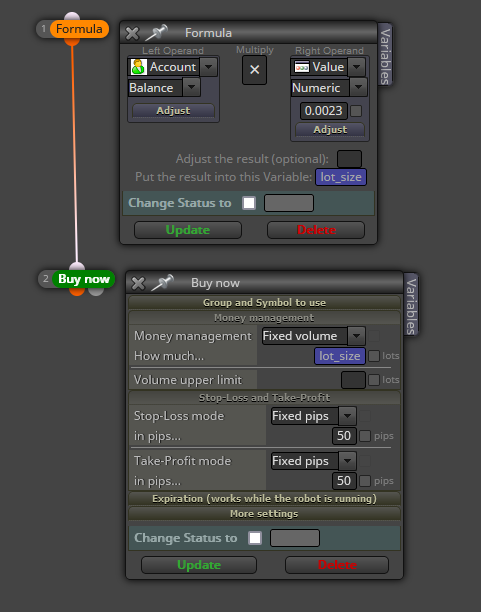
Task: Toggle the Stop-Loss pips checkbox
Action: coord(365,436)
